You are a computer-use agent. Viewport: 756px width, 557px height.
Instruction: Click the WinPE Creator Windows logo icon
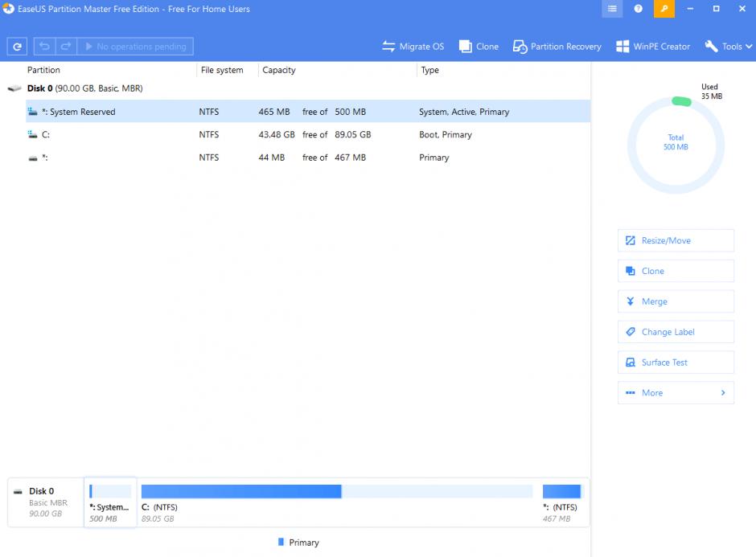pyautogui.click(x=622, y=47)
